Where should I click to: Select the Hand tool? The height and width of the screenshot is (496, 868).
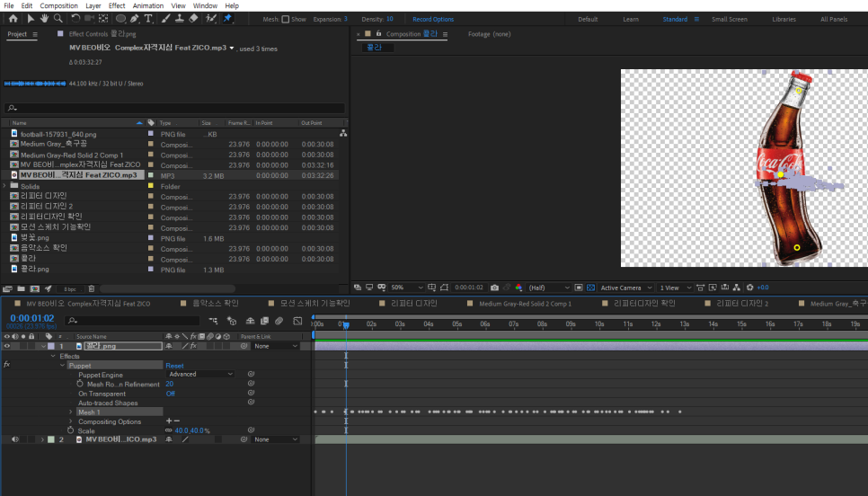pos(44,19)
